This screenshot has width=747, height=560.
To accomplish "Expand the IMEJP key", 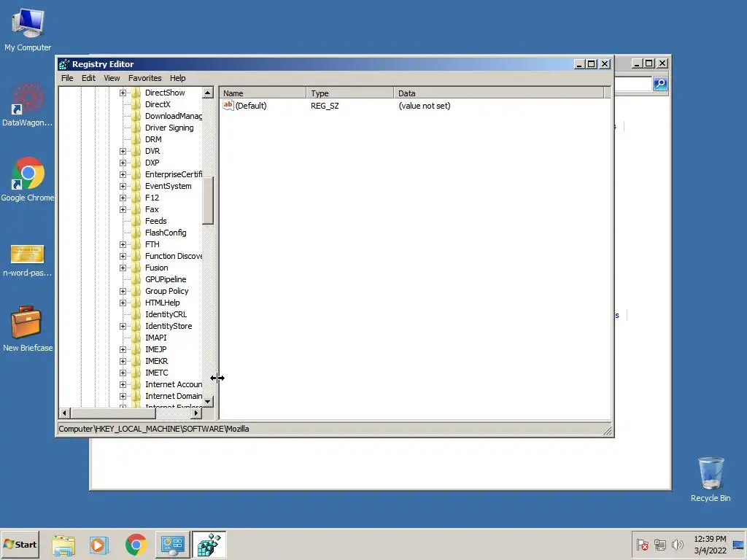I will click(x=123, y=349).
